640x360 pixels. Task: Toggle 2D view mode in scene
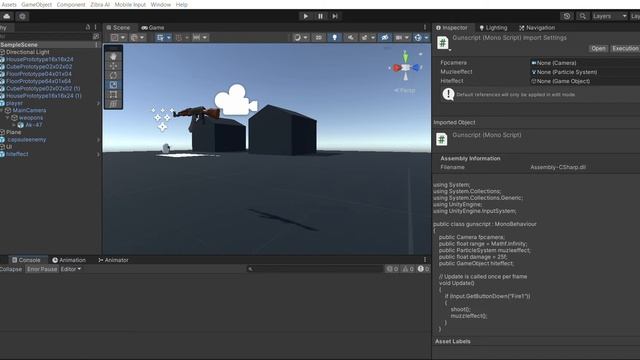pos(318,38)
